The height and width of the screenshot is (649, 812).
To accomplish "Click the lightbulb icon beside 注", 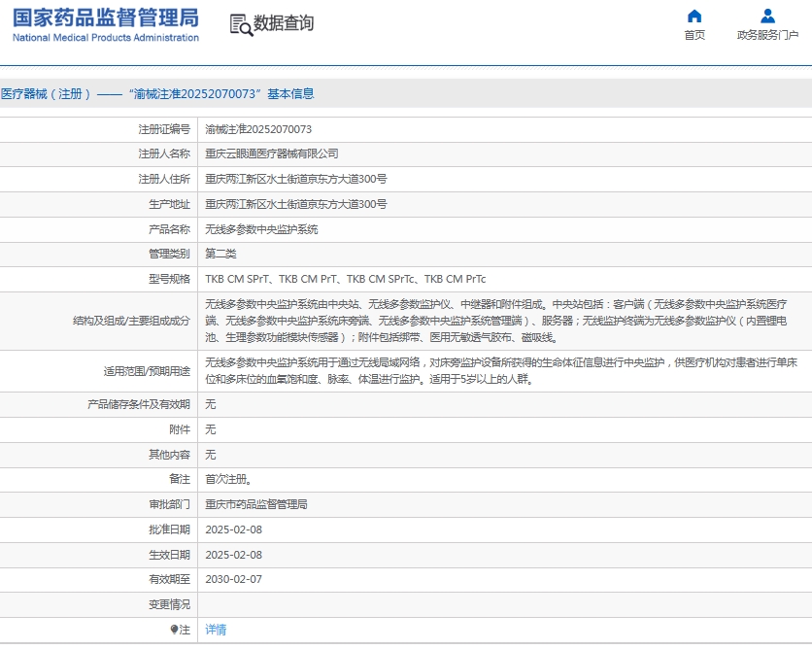I will (x=174, y=630).
